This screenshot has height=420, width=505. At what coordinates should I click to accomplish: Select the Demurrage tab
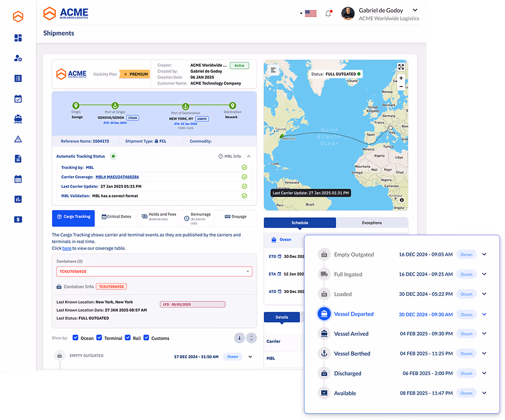(197, 218)
